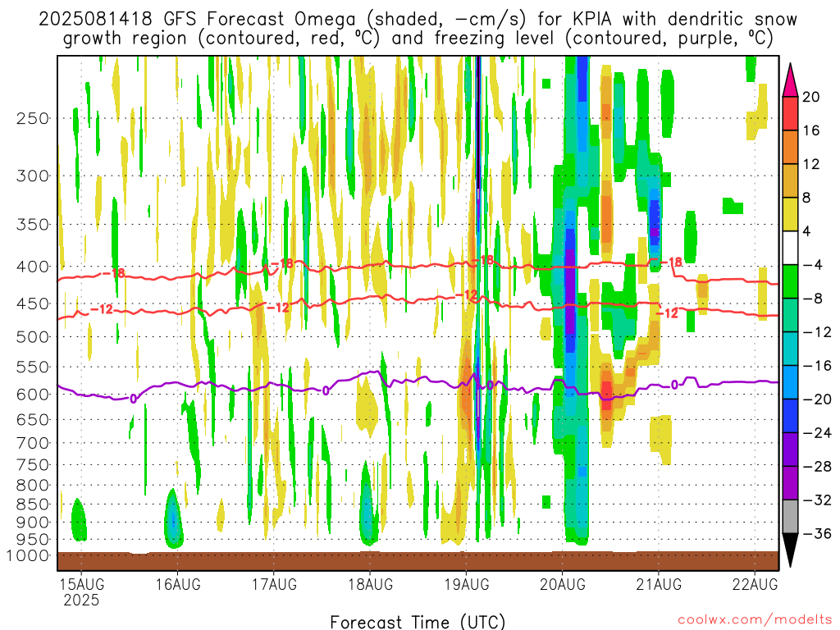Viewport: 840px width, 630px height.
Task: Pick the orange 12 to 16 colorbar segment
Action: (790, 148)
